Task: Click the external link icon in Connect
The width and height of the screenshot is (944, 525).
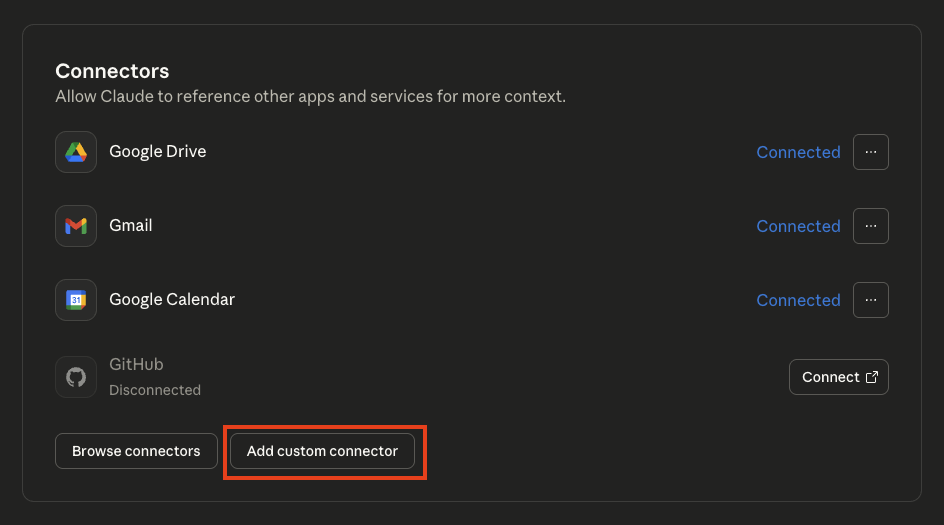Action: [x=872, y=377]
